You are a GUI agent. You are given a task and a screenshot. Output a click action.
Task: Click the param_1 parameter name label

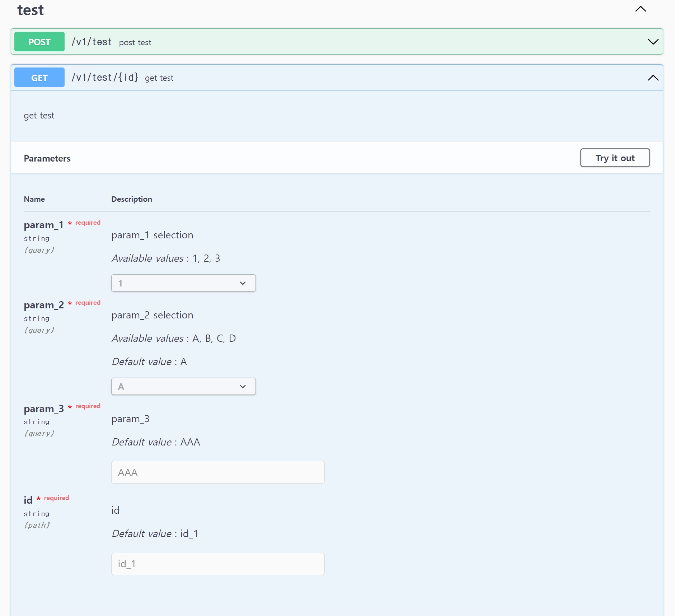[43, 225]
